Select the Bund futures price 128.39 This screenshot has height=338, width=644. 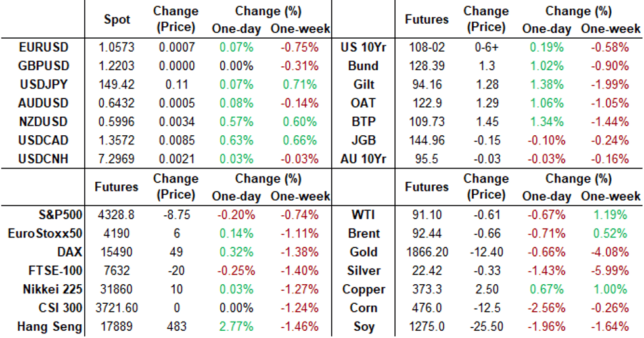pyautogui.click(x=426, y=66)
